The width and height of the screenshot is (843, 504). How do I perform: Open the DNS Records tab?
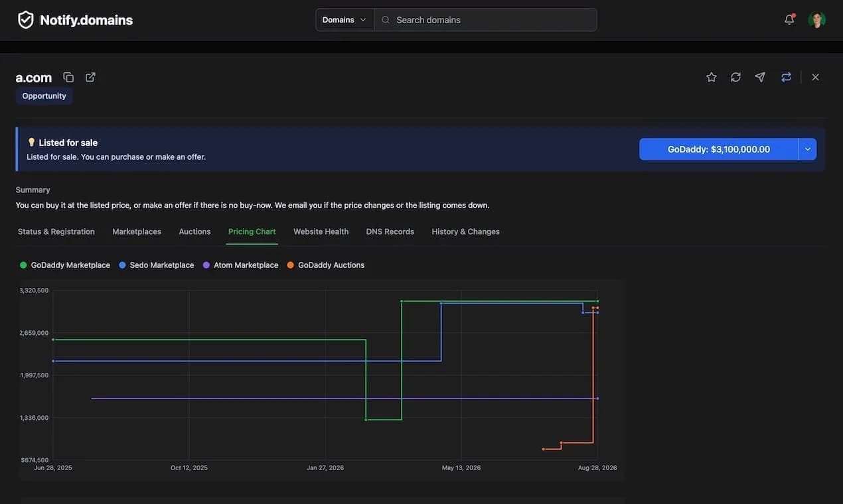coord(390,231)
